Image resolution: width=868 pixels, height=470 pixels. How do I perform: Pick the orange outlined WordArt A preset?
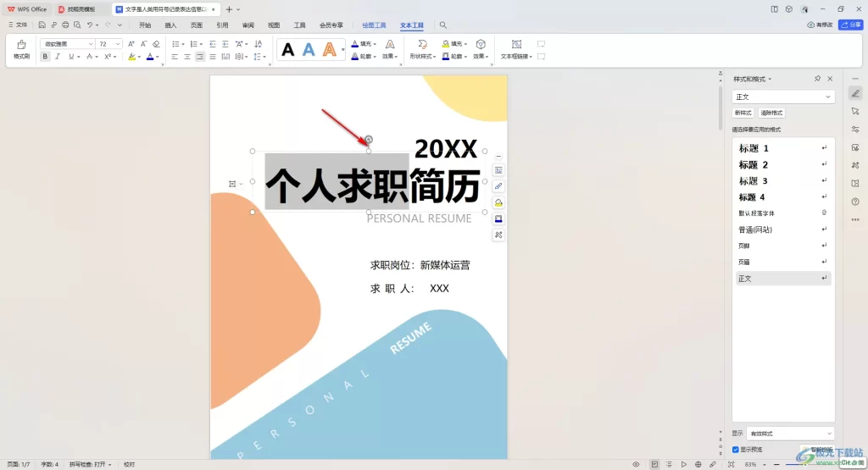(x=330, y=50)
